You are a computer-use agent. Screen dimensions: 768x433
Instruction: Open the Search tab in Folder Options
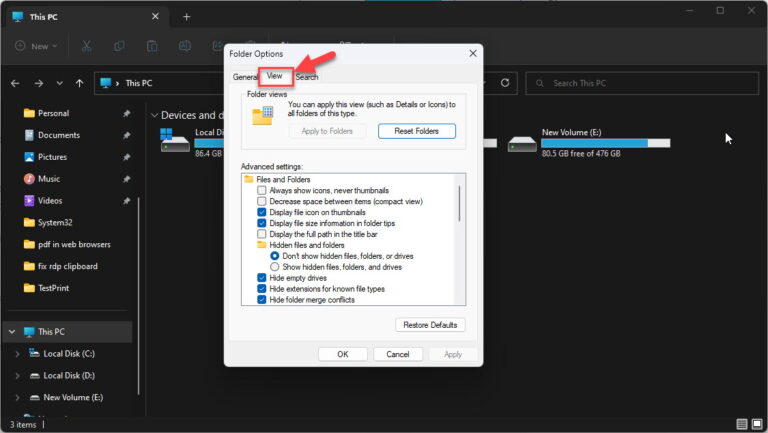[x=307, y=77]
